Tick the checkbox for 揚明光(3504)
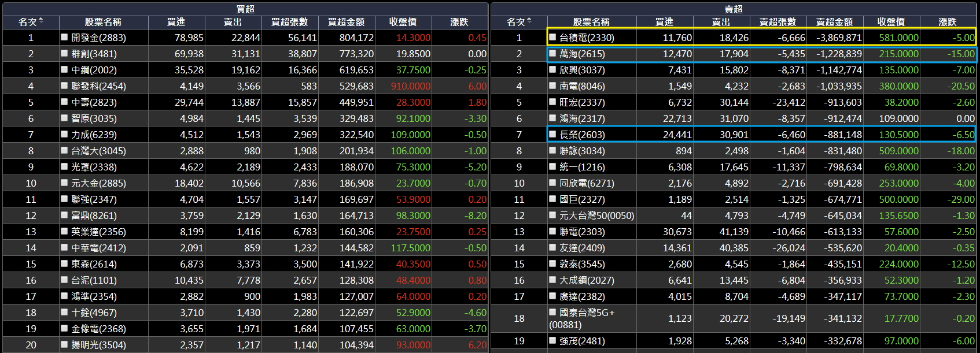Image resolution: width=980 pixels, height=353 pixels. click(x=64, y=344)
